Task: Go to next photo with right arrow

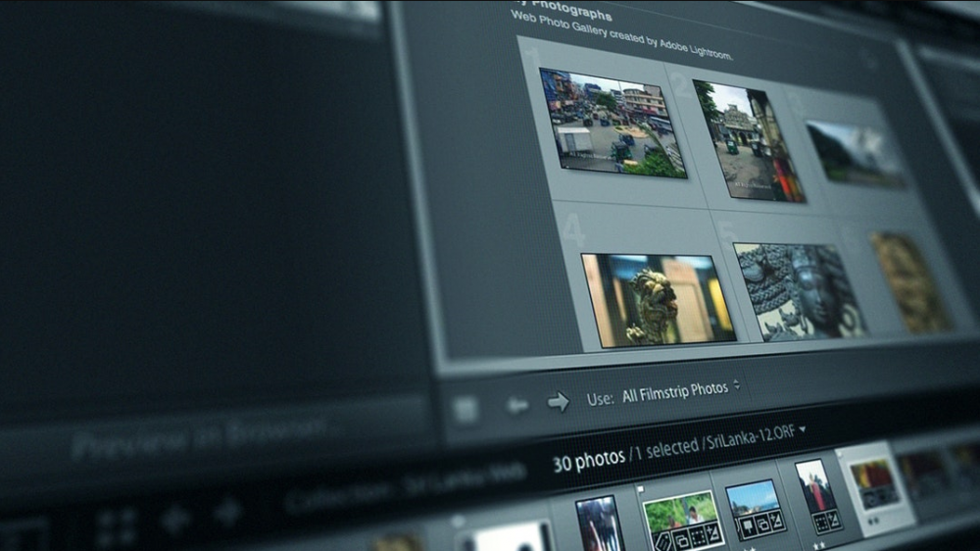Action: tap(559, 402)
